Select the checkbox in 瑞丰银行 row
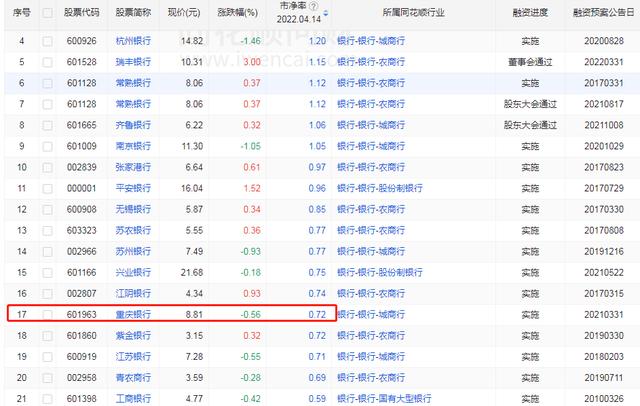 pos(47,62)
